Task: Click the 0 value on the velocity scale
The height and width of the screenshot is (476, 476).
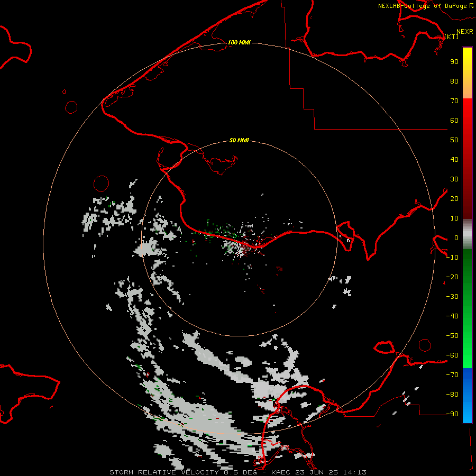Action: pyautogui.click(x=456, y=237)
